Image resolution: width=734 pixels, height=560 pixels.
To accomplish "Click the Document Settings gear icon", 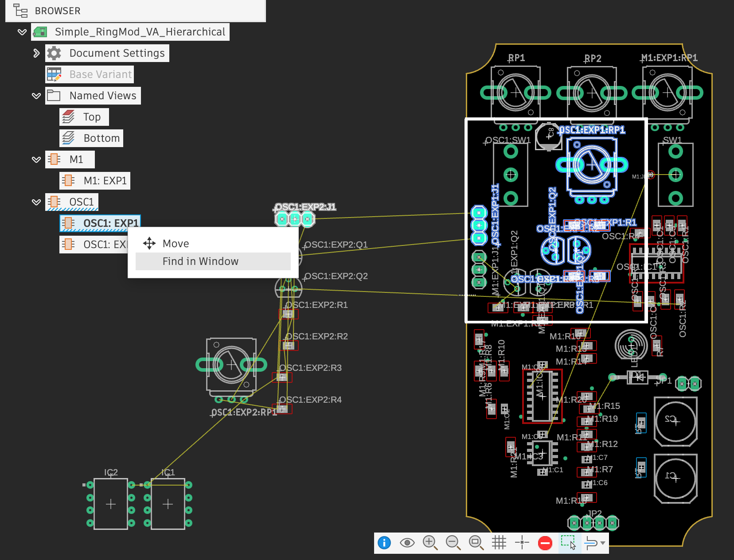I will click(54, 53).
